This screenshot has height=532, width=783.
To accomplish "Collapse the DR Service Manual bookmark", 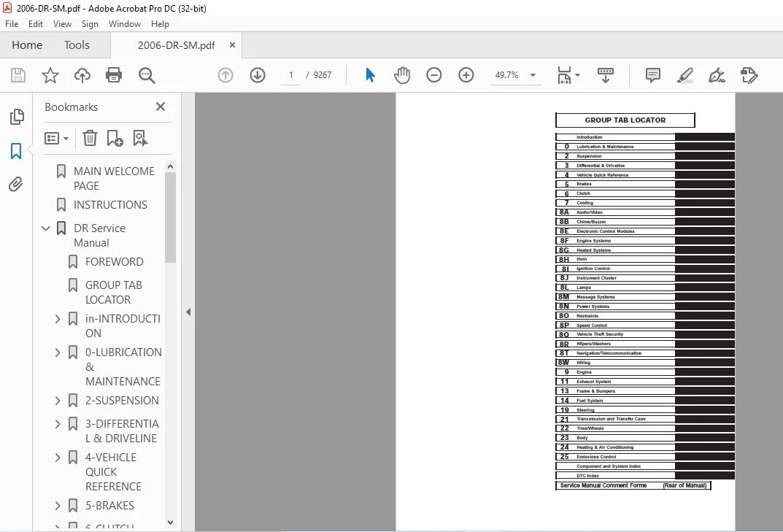I will (x=46, y=228).
